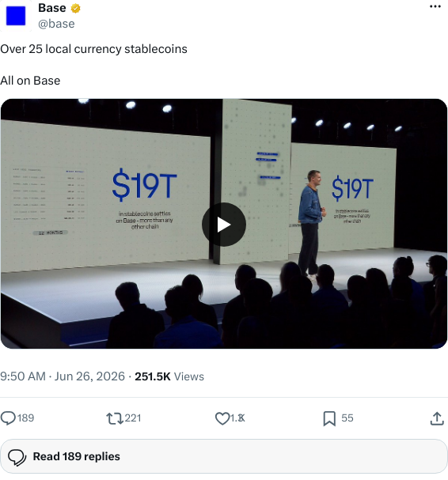
Task: Click the chat bubble icon in replies button
Action: point(17,457)
